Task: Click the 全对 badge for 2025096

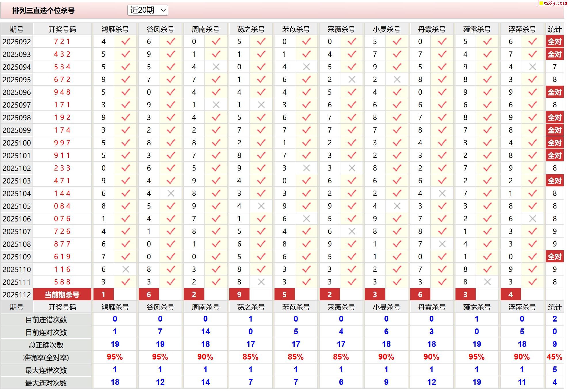Action: click(554, 92)
